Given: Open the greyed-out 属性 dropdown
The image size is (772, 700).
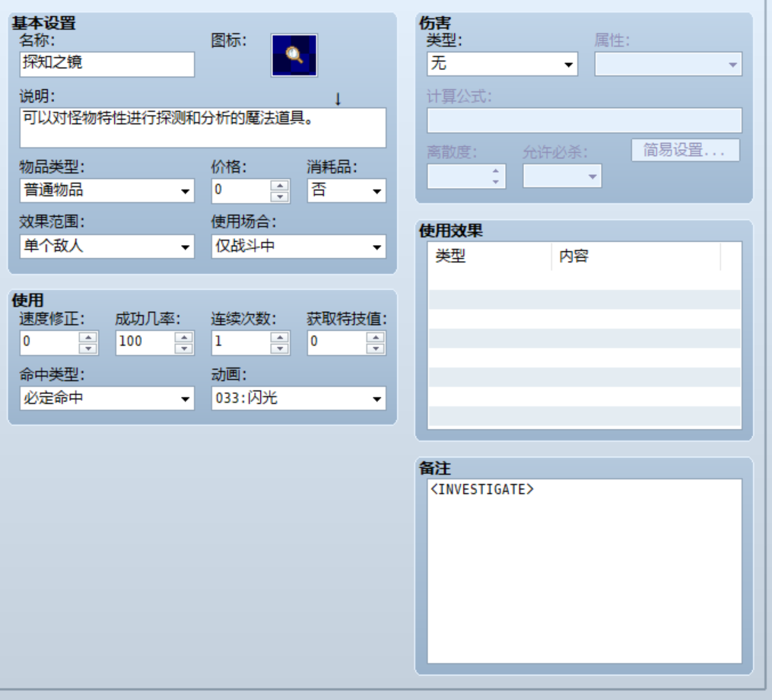Looking at the screenshot, I should [x=668, y=64].
